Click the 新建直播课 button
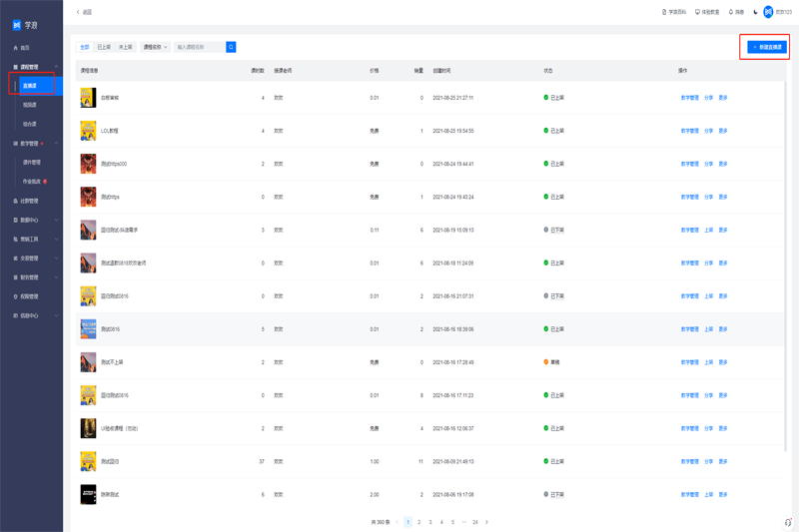Screen dimensions: 799x532 tap(767, 47)
